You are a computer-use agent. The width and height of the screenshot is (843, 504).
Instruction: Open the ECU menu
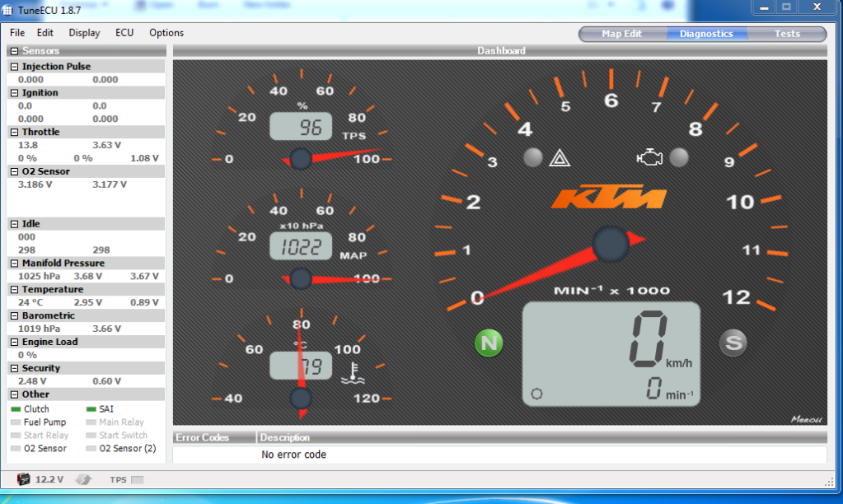(124, 33)
